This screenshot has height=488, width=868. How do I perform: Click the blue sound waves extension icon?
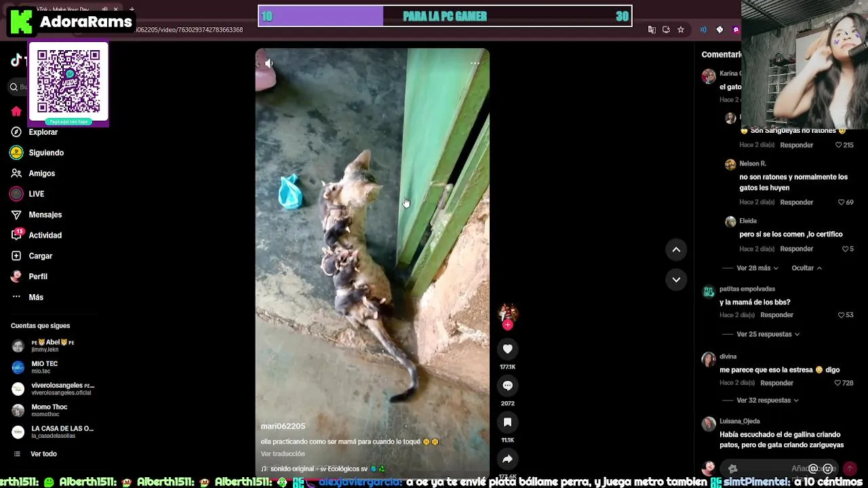click(x=703, y=30)
